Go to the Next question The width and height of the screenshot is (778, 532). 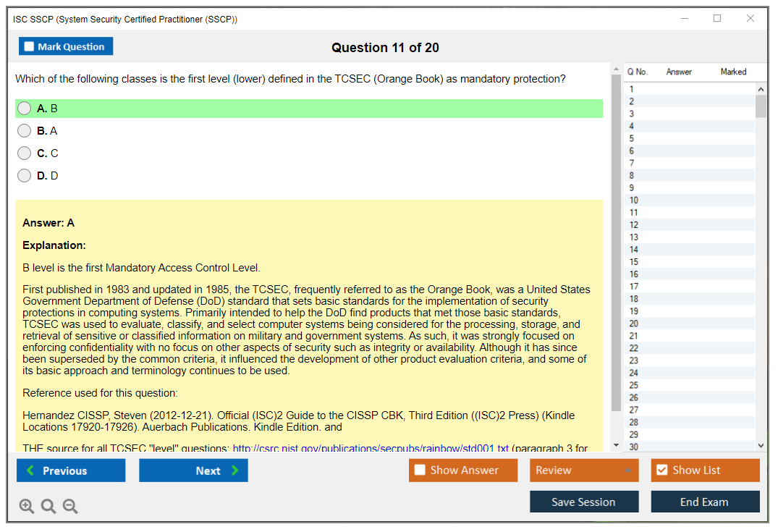[x=193, y=470]
